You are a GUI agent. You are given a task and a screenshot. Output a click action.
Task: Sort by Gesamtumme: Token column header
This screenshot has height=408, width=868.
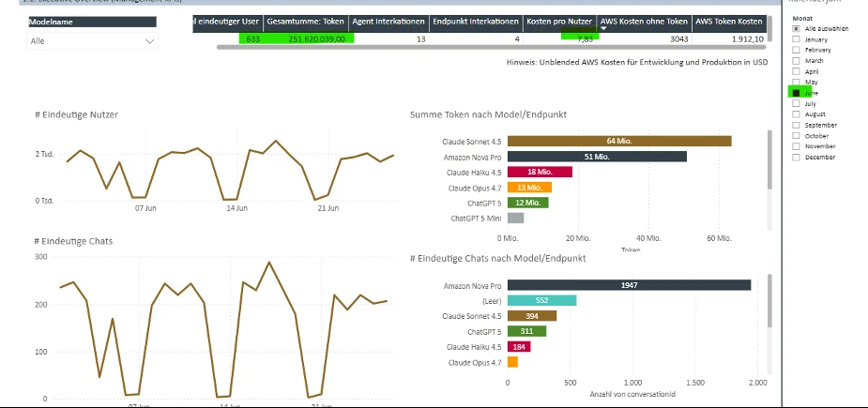pyautogui.click(x=306, y=22)
